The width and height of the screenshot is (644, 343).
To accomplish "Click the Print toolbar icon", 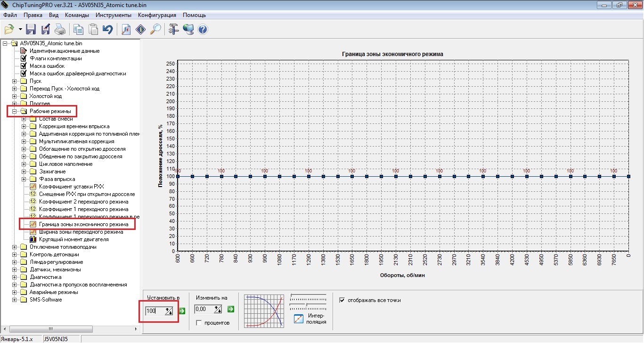I will [60, 30].
